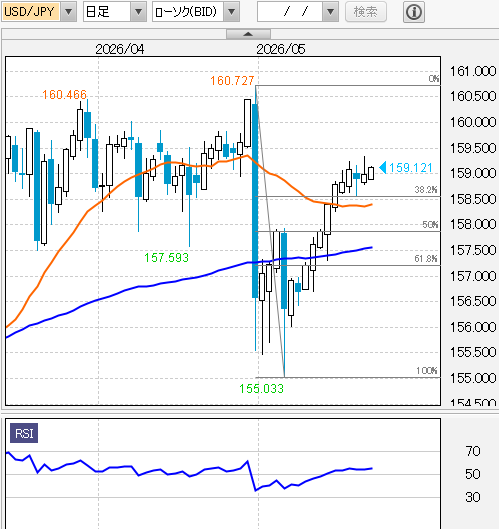
Task: Open the ローソク(BID) chart type dropdown arrow
Action: click(231, 12)
